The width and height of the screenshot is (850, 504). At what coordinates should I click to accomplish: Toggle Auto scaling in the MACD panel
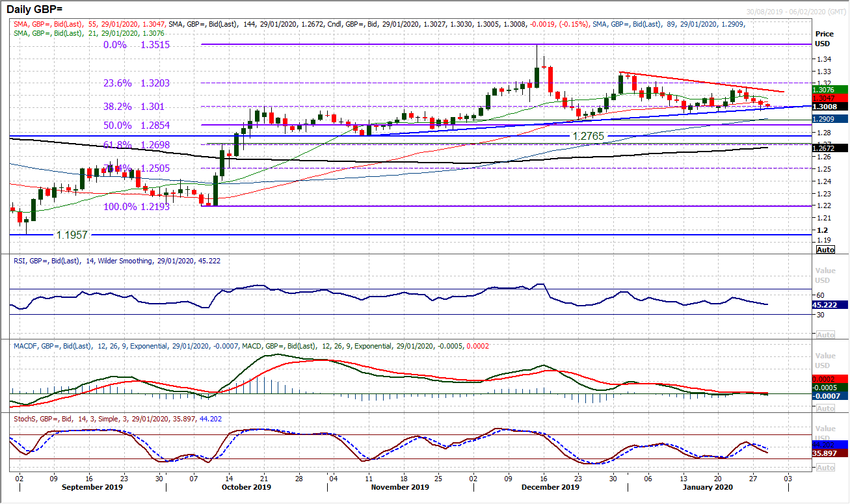[x=825, y=408]
